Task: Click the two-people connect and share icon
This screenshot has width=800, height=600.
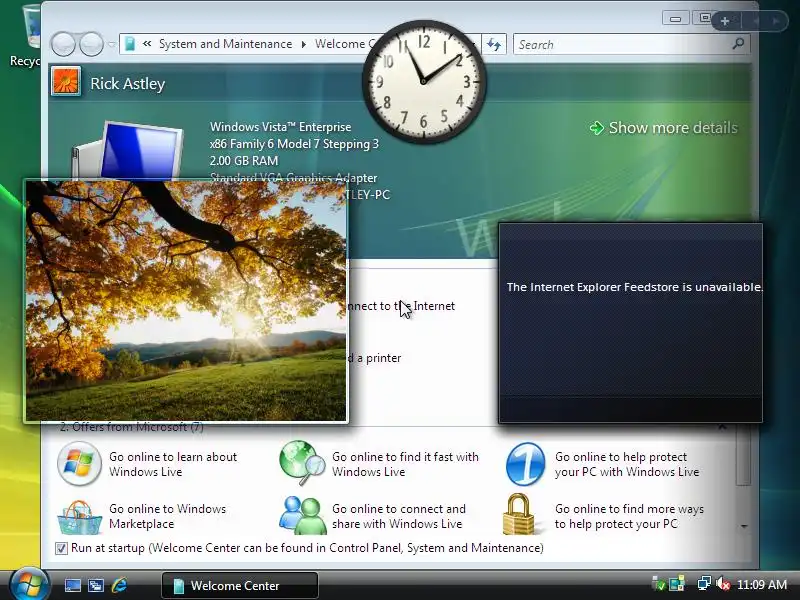Action: pos(302,516)
